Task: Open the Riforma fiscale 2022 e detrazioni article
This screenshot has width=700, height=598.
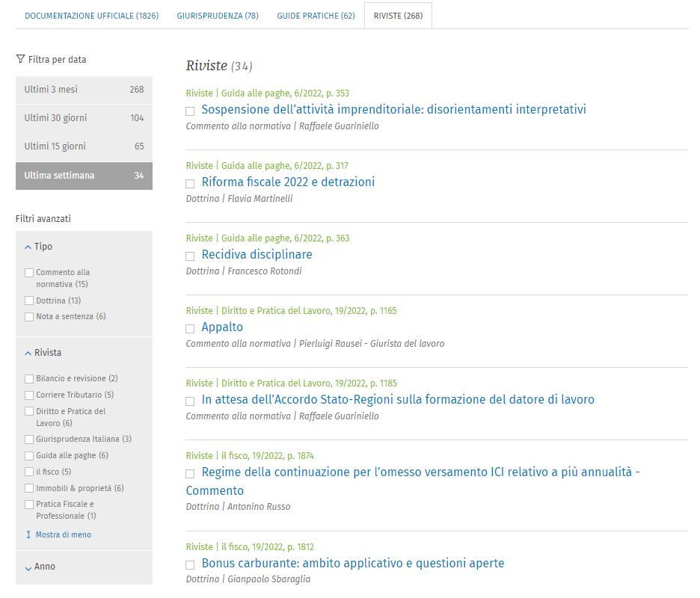Action: (x=288, y=182)
